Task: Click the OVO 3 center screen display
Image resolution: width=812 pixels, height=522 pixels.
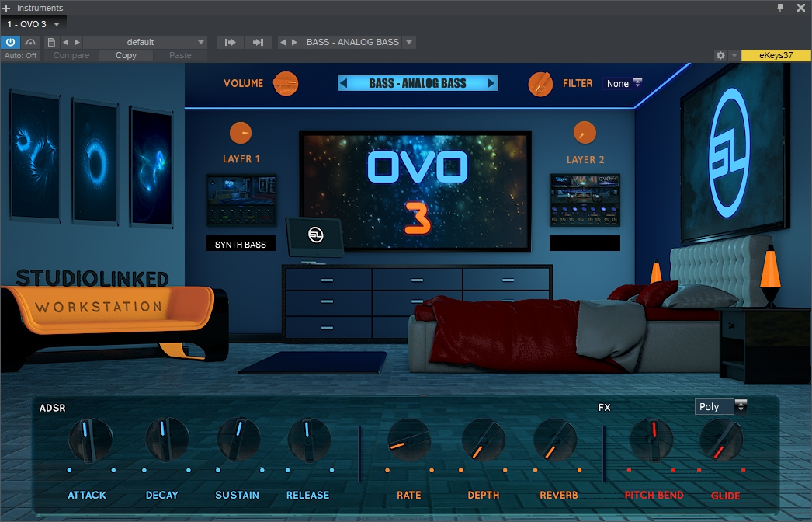Action: click(x=416, y=190)
